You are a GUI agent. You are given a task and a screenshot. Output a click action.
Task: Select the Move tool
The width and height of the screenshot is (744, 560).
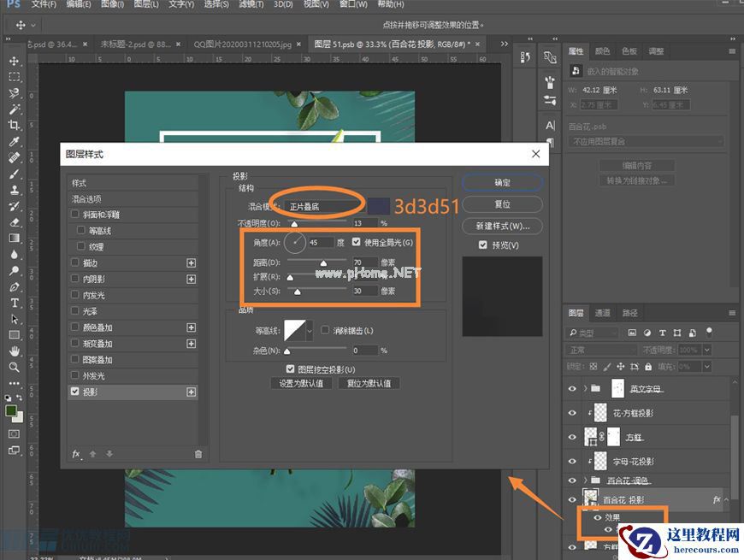[x=15, y=62]
